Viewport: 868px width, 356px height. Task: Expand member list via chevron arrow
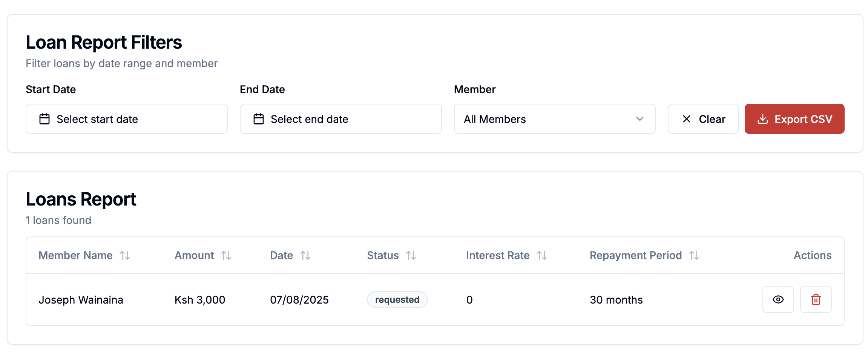coord(639,119)
